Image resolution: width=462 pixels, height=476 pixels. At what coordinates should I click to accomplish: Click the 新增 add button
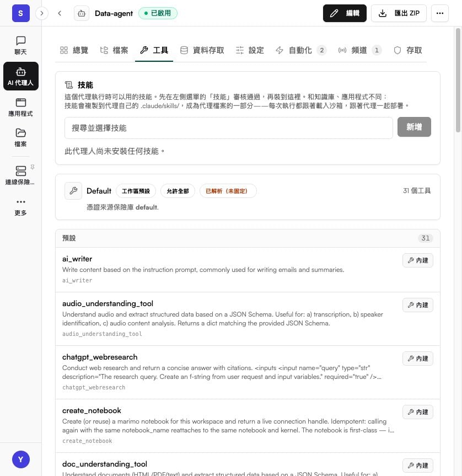[414, 127]
